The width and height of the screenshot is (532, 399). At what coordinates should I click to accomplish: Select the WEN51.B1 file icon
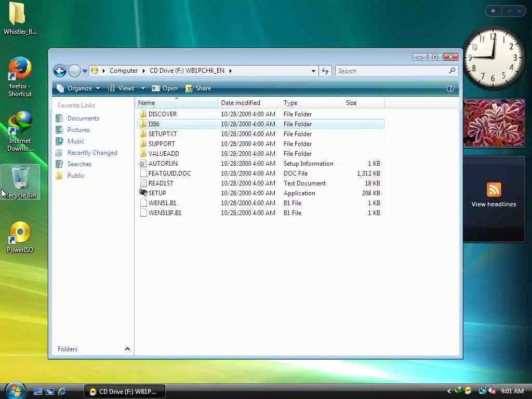click(x=143, y=203)
